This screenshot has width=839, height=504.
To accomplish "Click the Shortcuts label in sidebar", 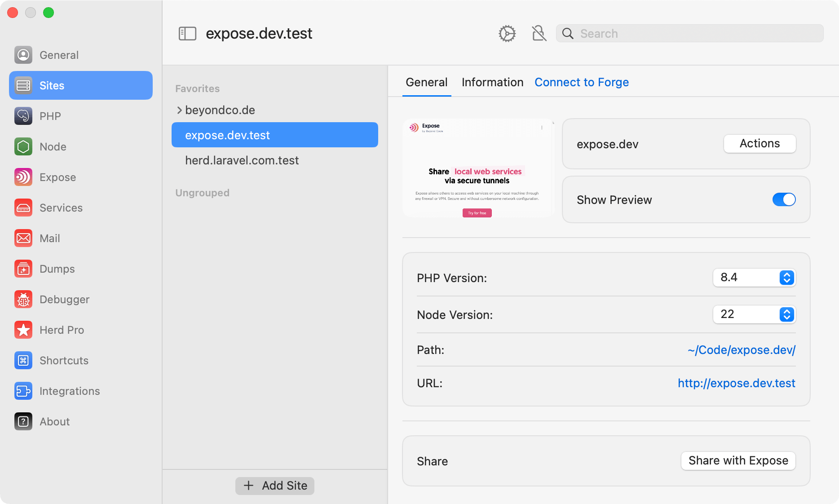I will 64,360.
